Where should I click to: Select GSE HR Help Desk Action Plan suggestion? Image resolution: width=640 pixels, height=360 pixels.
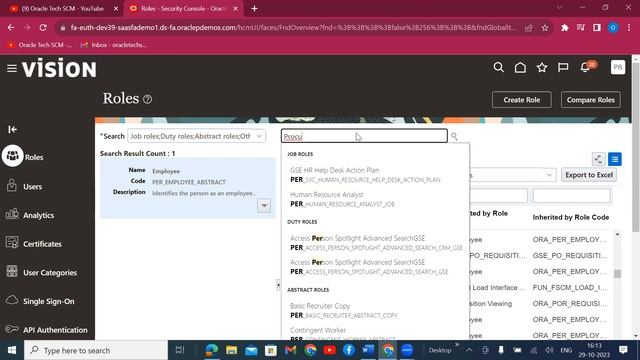click(x=365, y=175)
